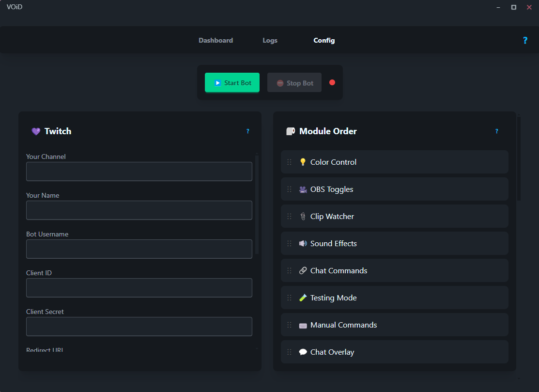Click the Sound Effects speaker icon
Screen dimensions: 539x392
coord(303,243)
